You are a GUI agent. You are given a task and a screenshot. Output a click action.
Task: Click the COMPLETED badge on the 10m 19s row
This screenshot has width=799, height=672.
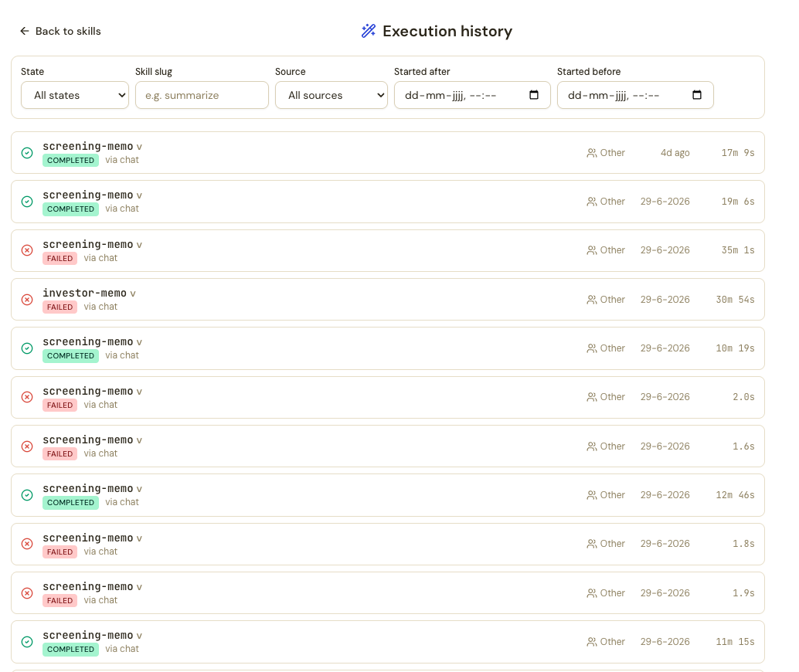coord(70,355)
